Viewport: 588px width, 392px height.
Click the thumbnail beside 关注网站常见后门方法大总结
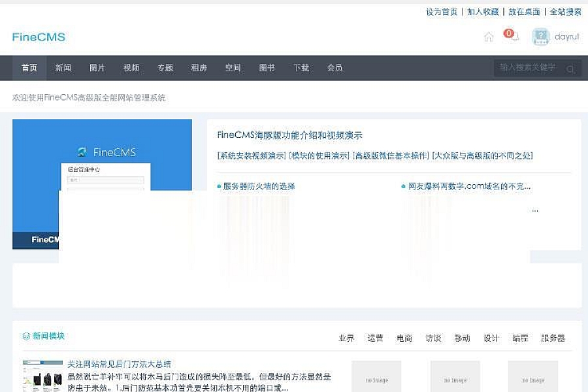click(x=42, y=376)
